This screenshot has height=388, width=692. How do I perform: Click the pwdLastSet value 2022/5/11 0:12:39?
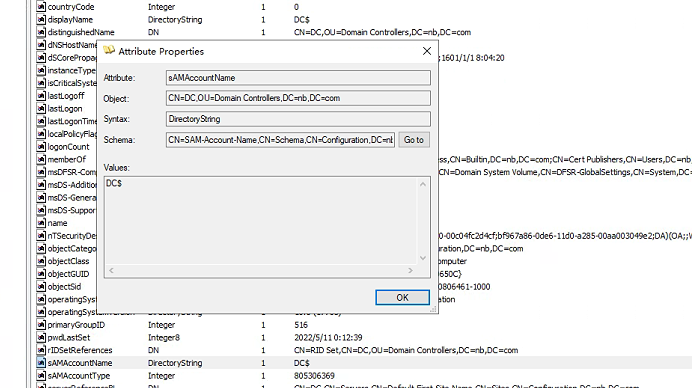tap(328, 337)
